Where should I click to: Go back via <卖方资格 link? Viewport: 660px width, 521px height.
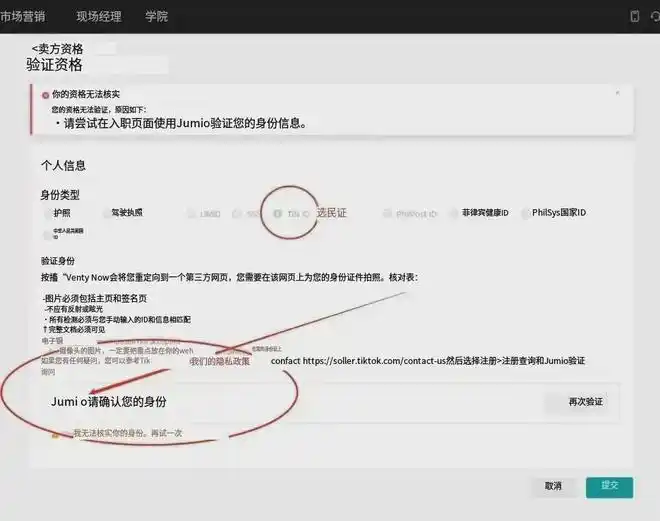(58, 49)
